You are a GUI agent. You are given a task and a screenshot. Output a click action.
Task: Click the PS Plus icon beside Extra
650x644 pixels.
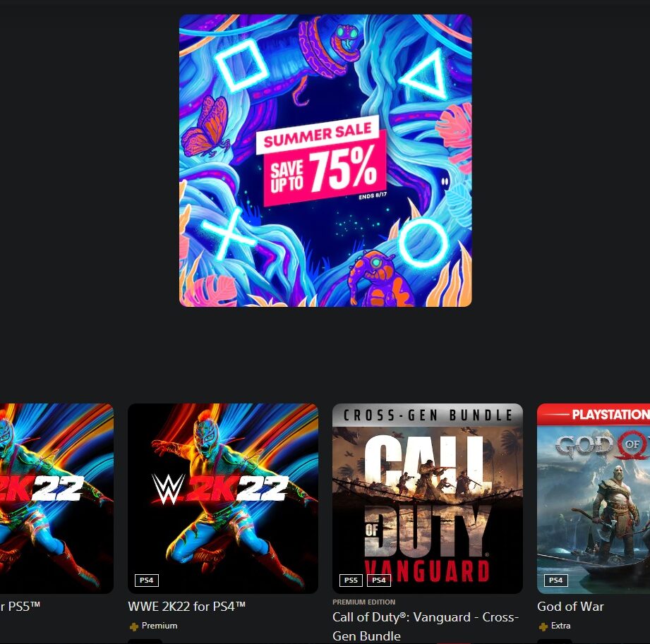(543, 626)
